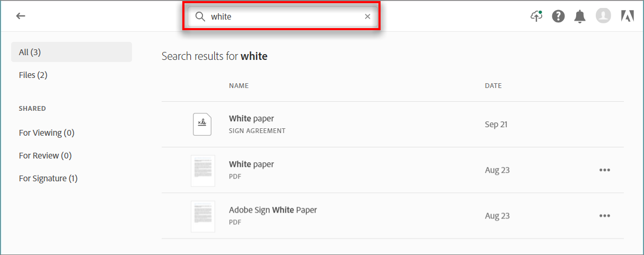Viewport: 644px width, 255px height.
Task: Open the Adobe Sign White Paper PDF
Action: (x=273, y=210)
